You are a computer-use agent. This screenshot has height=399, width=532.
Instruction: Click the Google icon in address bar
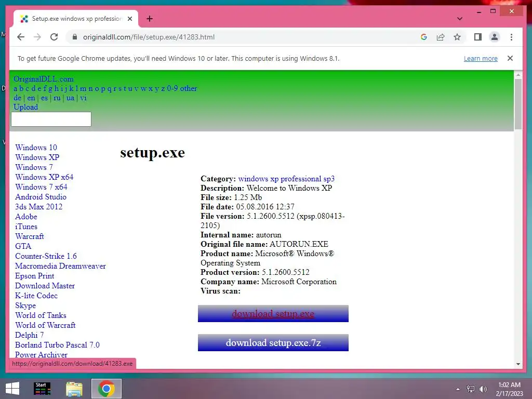pos(424,37)
